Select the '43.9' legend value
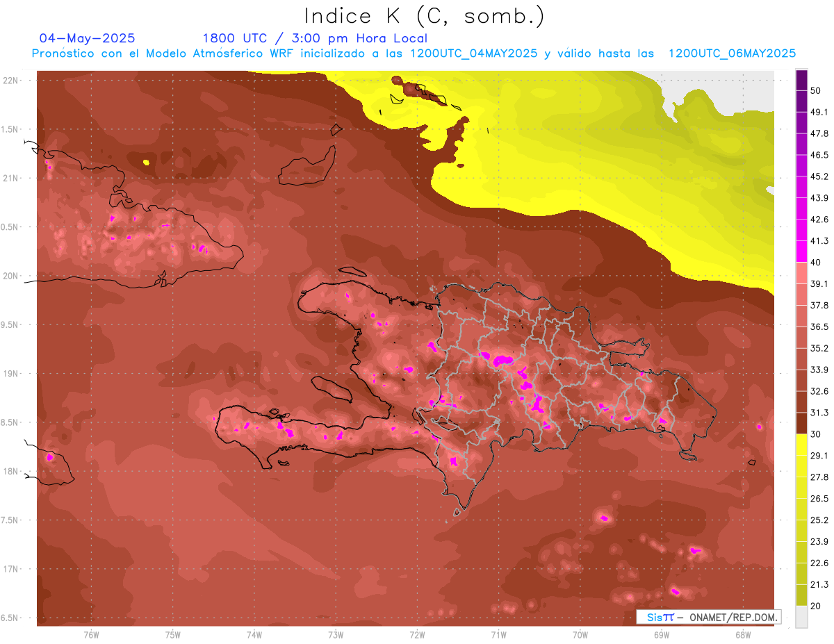This screenshot has height=644, width=834. click(819, 198)
